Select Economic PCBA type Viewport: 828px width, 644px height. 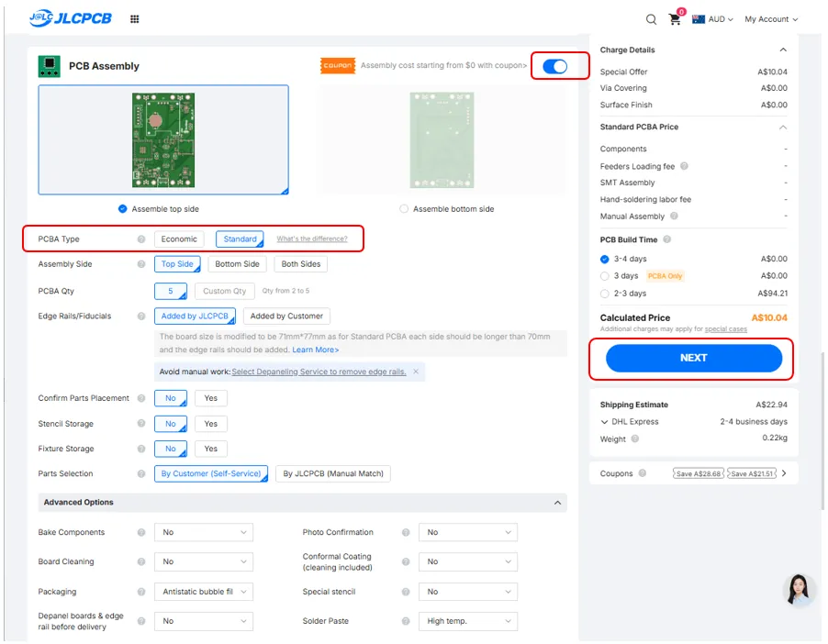179,239
